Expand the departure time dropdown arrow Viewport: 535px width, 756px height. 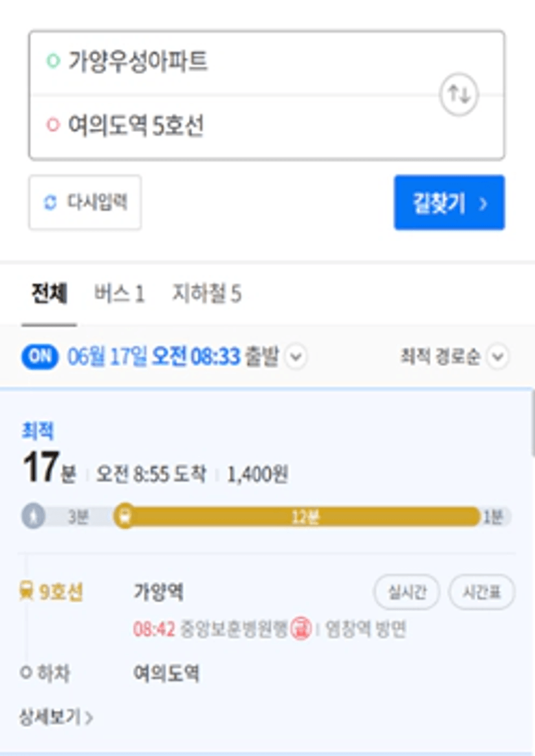[296, 357]
